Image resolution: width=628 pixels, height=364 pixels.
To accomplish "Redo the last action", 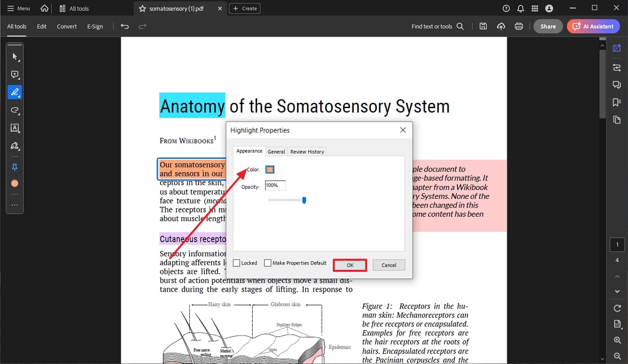I will [143, 27].
